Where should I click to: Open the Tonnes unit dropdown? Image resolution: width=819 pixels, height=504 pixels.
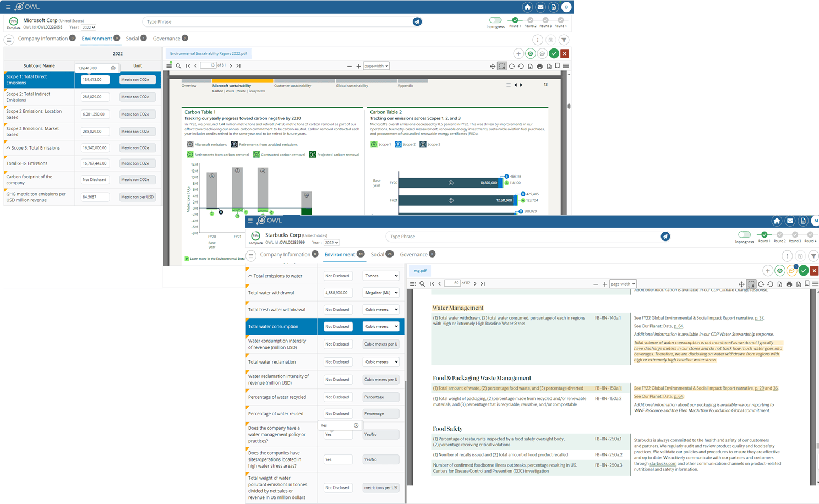click(381, 276)
